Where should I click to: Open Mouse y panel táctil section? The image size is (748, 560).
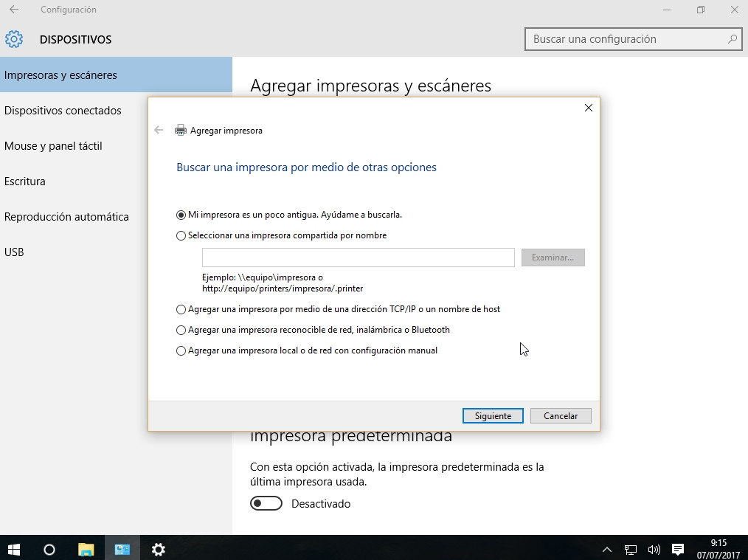pyautogui.click(x=53, y=146)
